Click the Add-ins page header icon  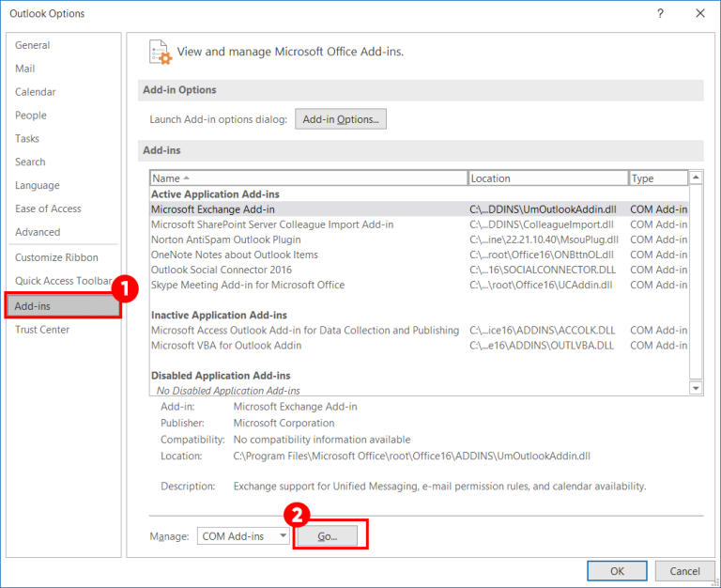[161, 53]
